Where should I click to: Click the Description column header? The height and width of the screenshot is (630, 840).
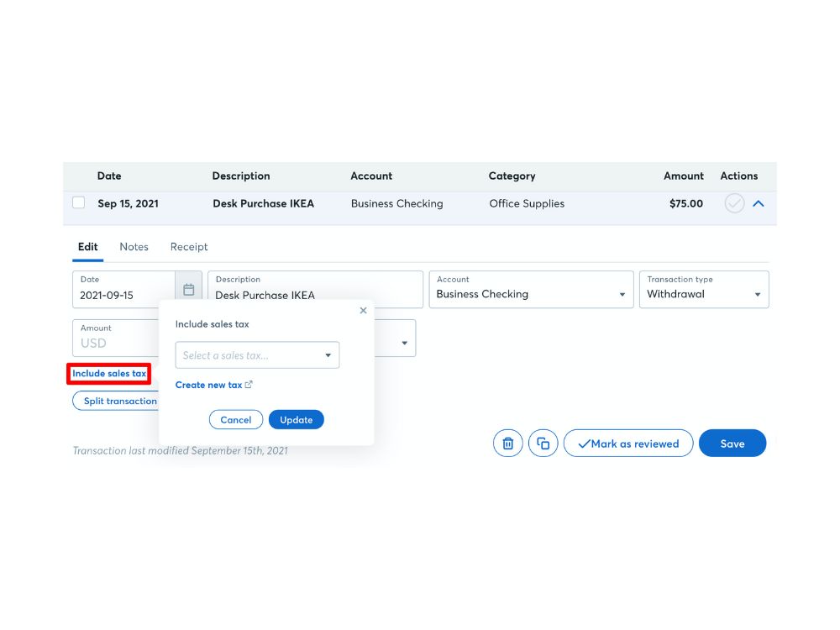(x=241, y=176)
